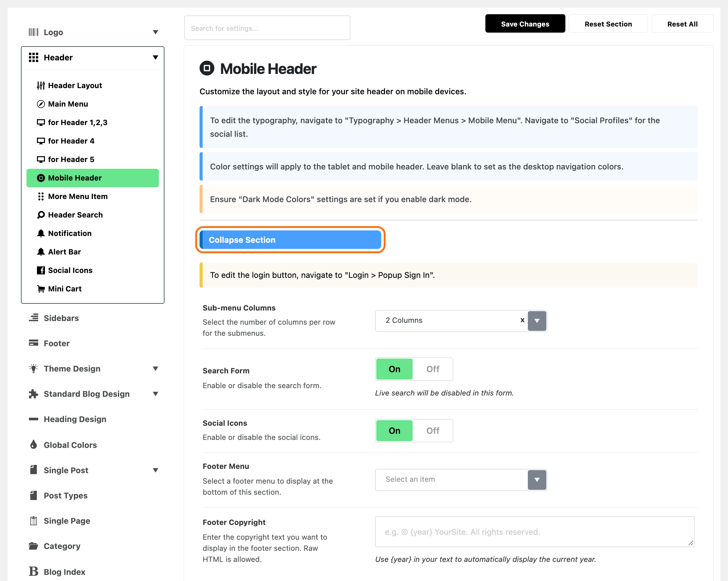This screenshot has width=728, height=581.
Task: Click the Mini Cart shopping cart icon
Action: click(41, 289)
